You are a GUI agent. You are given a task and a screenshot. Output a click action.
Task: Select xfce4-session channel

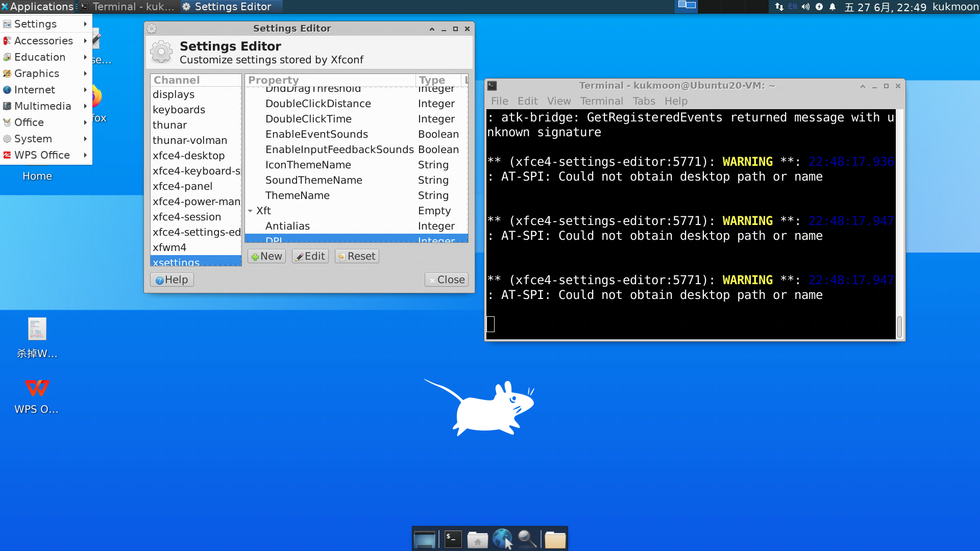pyautogui.click(x=196, y=217)
